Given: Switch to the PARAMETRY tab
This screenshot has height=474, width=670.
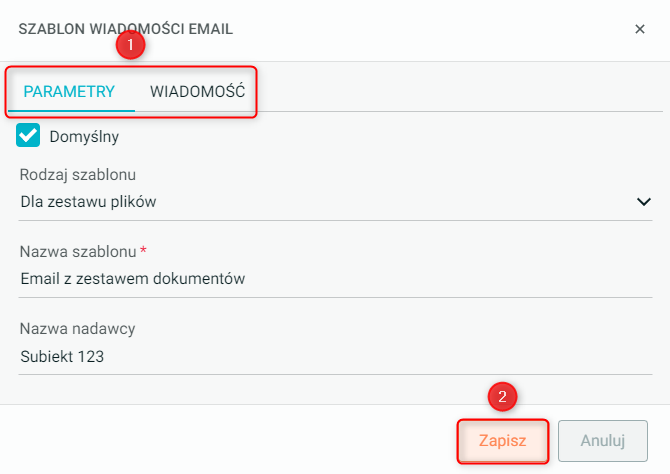Looking at the screenshot, I should pos(69,91).
